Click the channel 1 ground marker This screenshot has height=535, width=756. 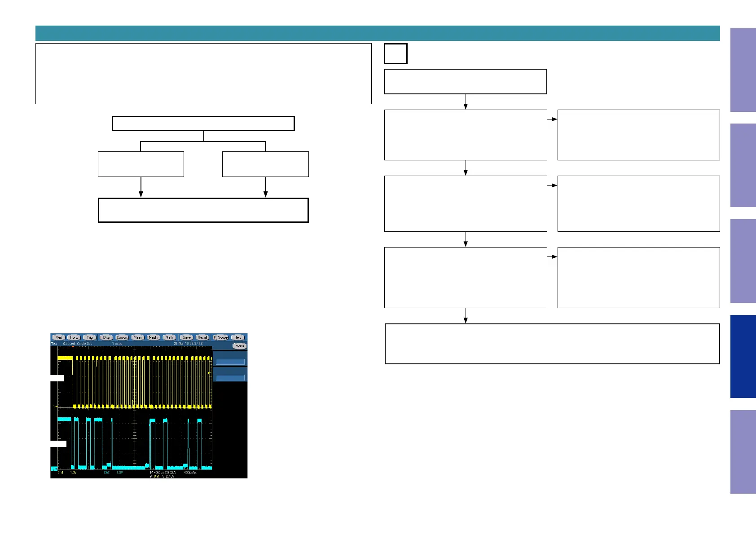coord(54,407)
